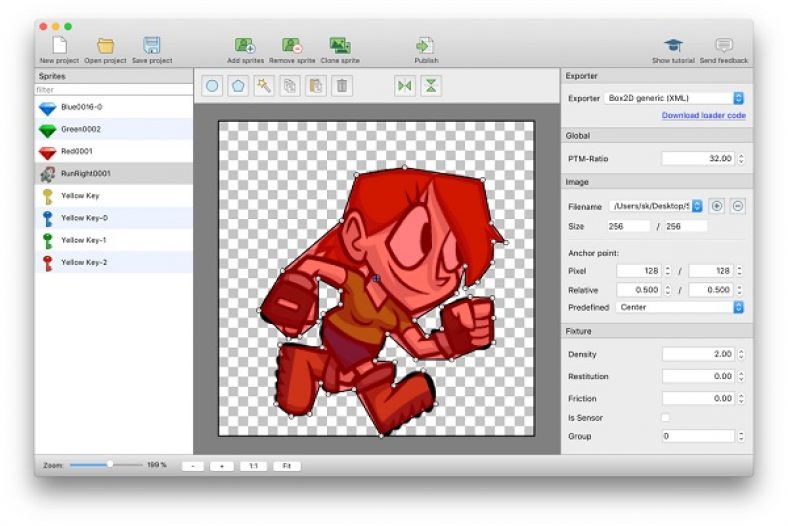Viewport: 788px width, 526px height.
Task: Select the circle shape tool
Action: click(212, 86)
